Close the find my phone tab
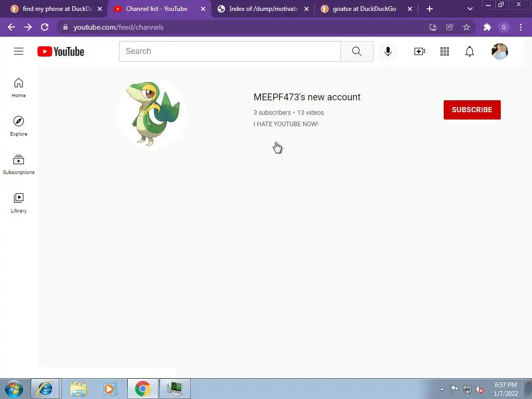 pos(100,9)
